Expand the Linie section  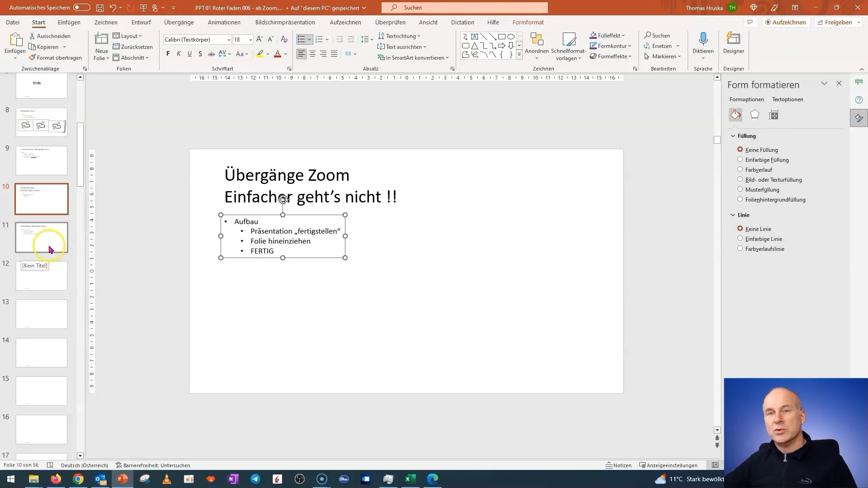733,215
